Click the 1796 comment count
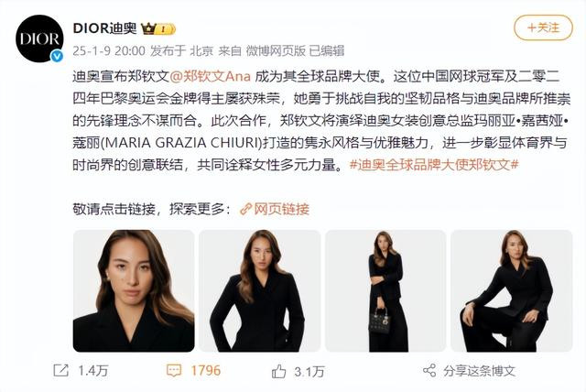The width and height of the screenshot is (586, 392). (x=205, y=370)
